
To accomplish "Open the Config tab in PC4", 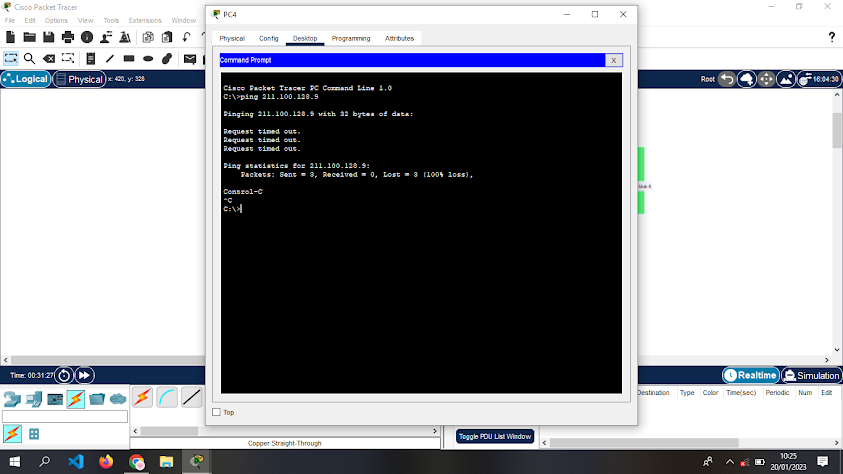I will coord(268,39).
